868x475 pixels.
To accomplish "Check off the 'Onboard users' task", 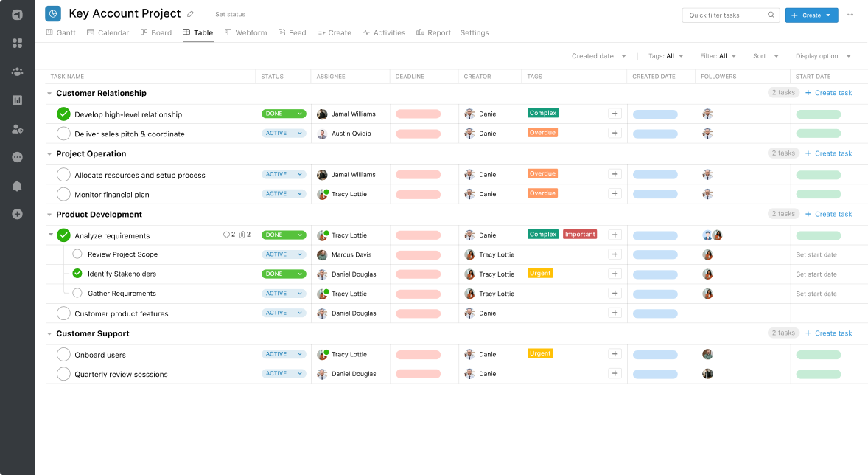I will (63, 353).
